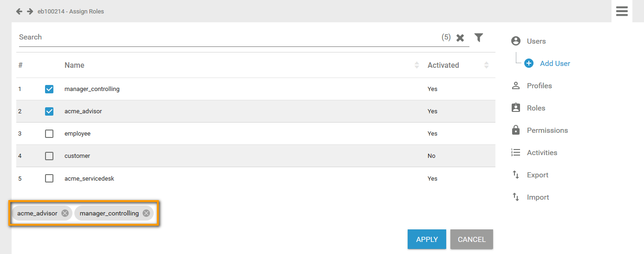Click the back arrow icon
This screenshot has width=644, height=254.
tap(19, 11)
